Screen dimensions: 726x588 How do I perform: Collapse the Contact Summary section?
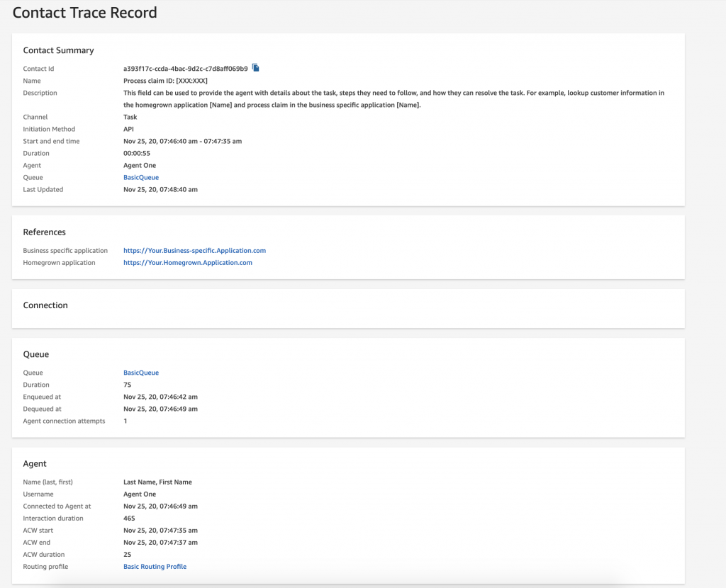tap(58, 50)
